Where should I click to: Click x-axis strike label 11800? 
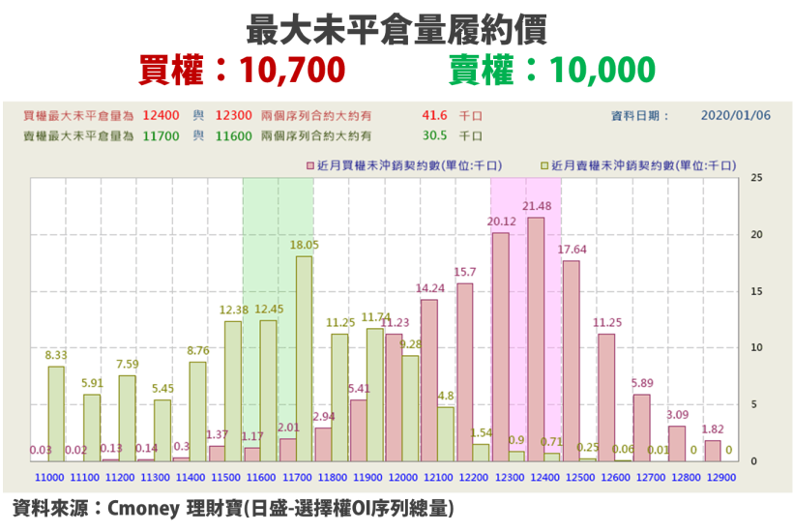pyautogui.click(x=333, y=478)
